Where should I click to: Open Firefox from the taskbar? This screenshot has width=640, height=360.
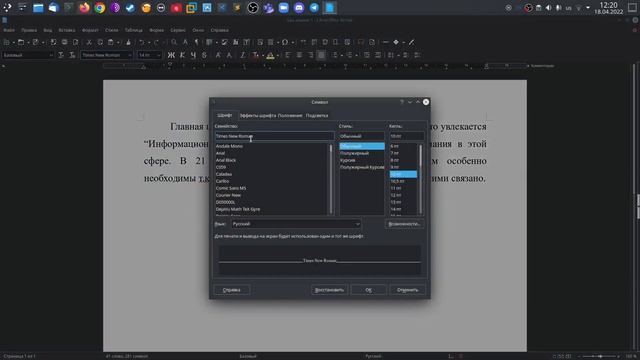[x=84, y=8]
